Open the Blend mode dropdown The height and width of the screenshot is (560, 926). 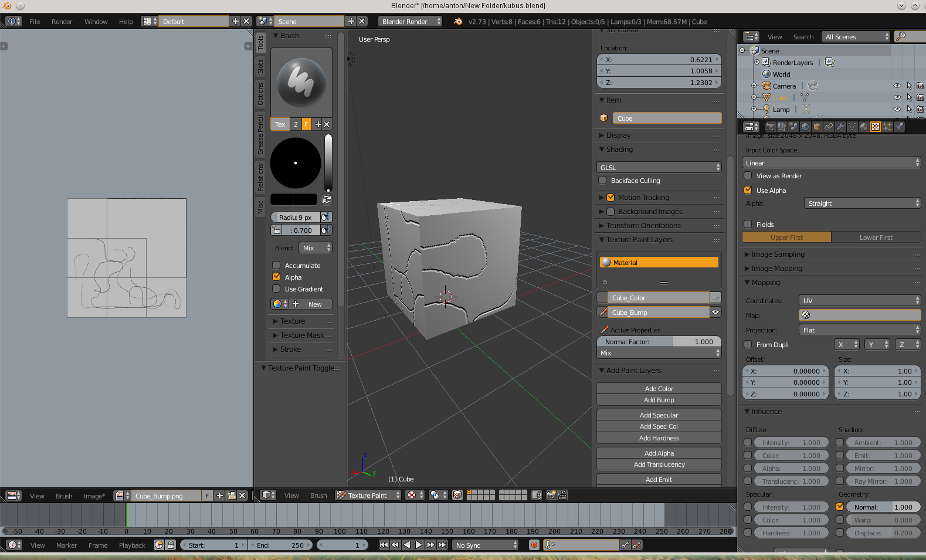click(316, 247)
